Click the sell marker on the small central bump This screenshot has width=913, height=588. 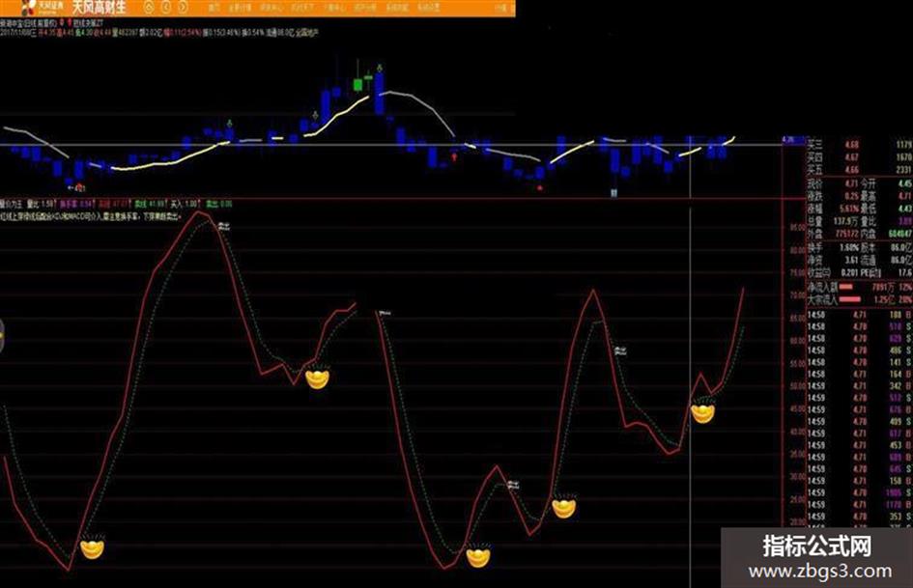(x=513, y=485)
